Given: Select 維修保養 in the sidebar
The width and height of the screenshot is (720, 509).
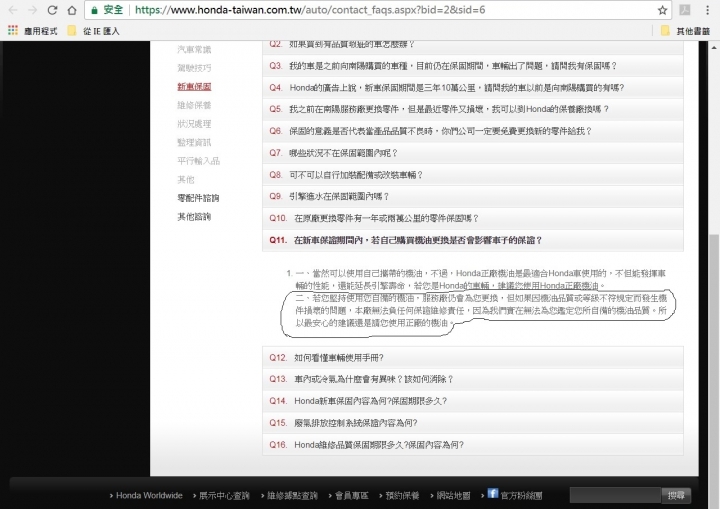Looking at the screenshot, I should [194, 105].
